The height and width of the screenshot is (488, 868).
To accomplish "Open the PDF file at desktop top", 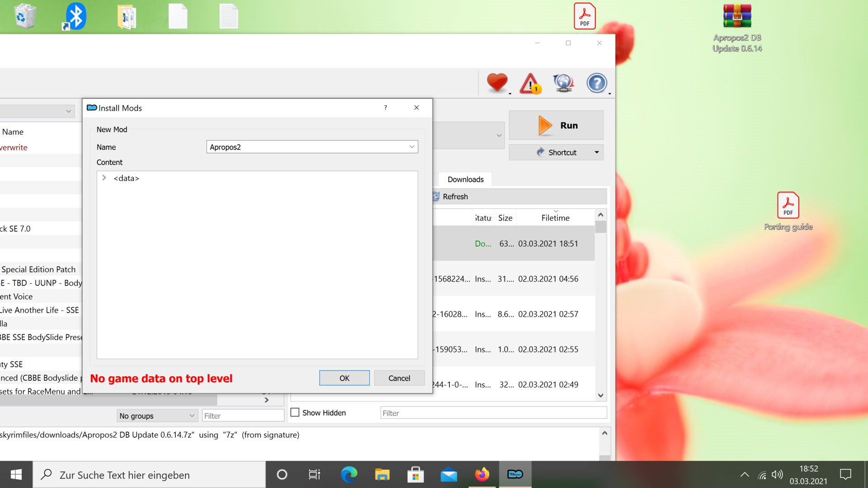I will pyautogui.click(x=585, y=16).
